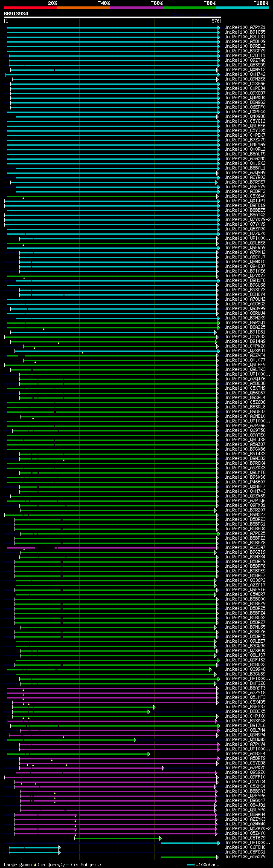Click the =100char. scale bar legend

click(203, 865)
